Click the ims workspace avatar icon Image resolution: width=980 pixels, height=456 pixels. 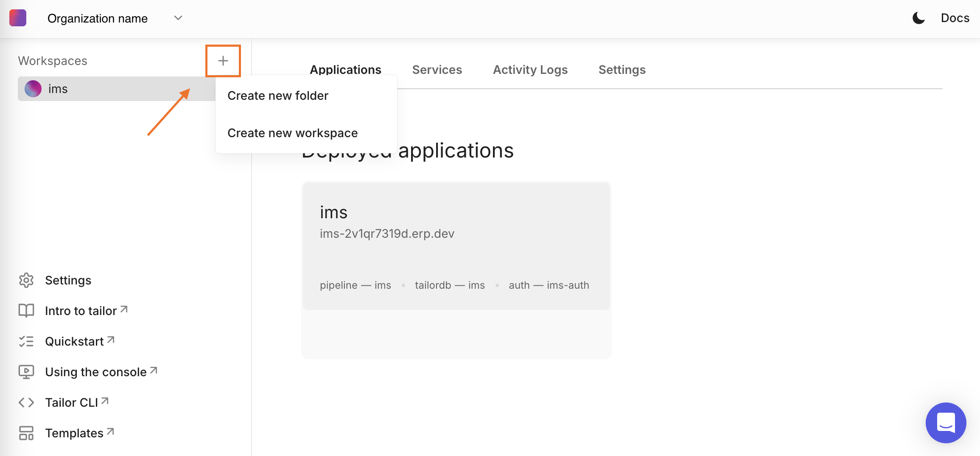[33, 88]
